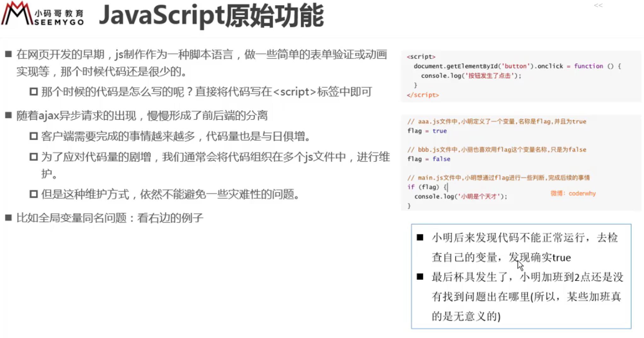Viewport: 644px width, 338px height.
Task: Click the text "的是无意义的)"
Action: [x=466, y=316]
